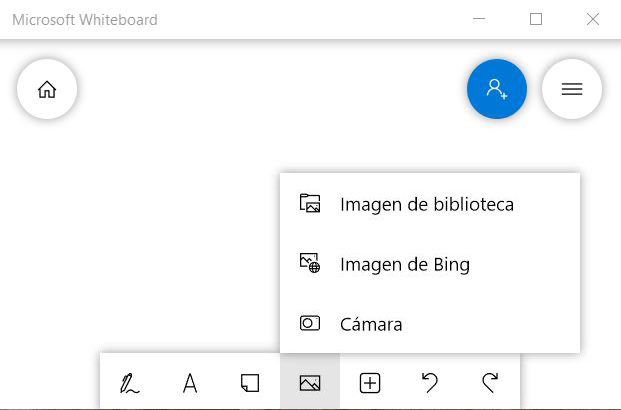The width and height of the screenshot is (621, 410).
Task: Maximize the Microsoft Whiteboard window
Action: point(536,19)
